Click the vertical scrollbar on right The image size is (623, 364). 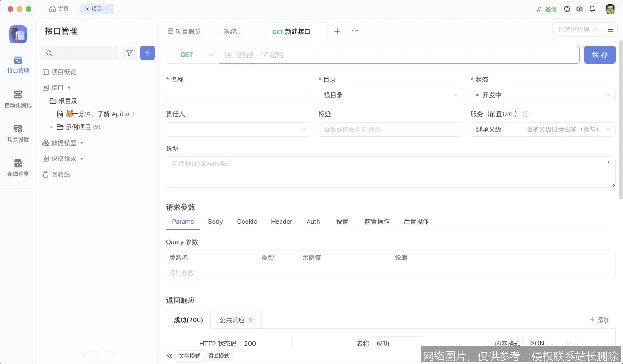tap(621, 121)
